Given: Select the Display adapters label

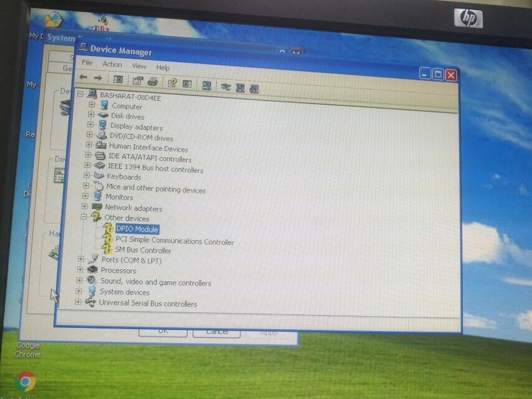Looking at the screenshot, I should [x=136, y=127].
